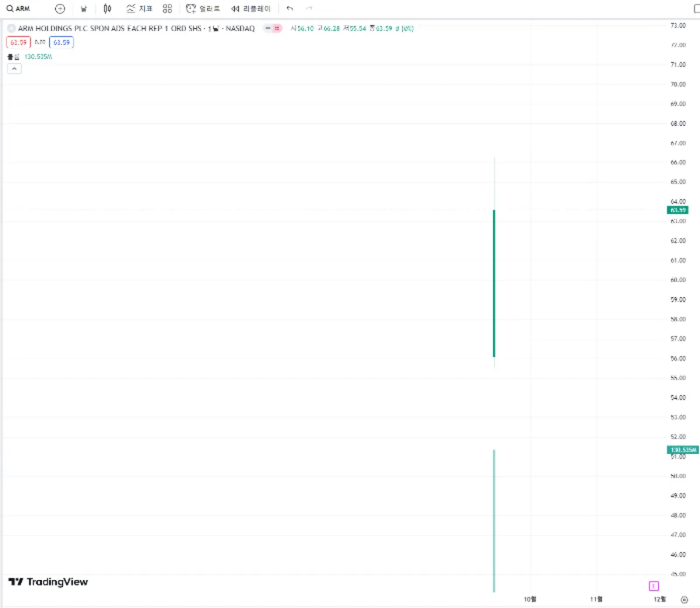Open the symbol search for ARM
Image resolution: width=700 pixels, height=608 pixels.
pyautogui.click(x=17, y=8)
